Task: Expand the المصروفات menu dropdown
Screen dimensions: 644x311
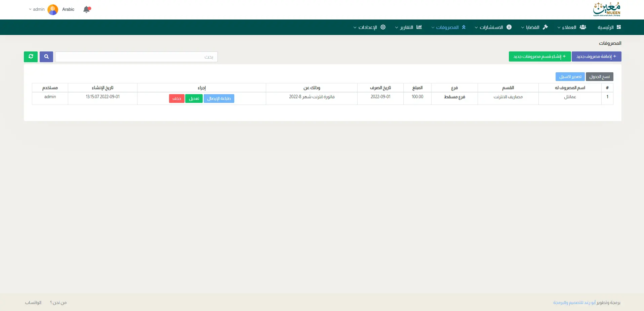Action: click(x=447, y=27)
